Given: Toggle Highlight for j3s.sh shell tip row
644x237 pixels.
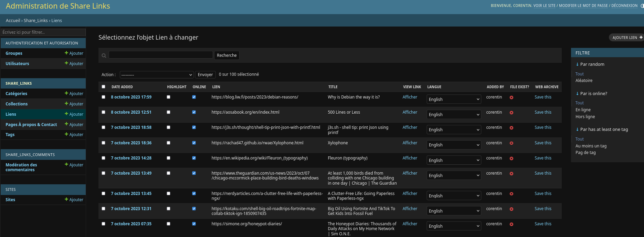Looking at the screenshot, I should [168, 127].
